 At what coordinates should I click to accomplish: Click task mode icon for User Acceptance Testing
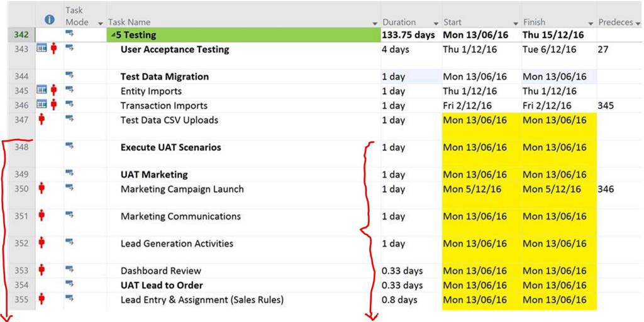coord(69,48)
